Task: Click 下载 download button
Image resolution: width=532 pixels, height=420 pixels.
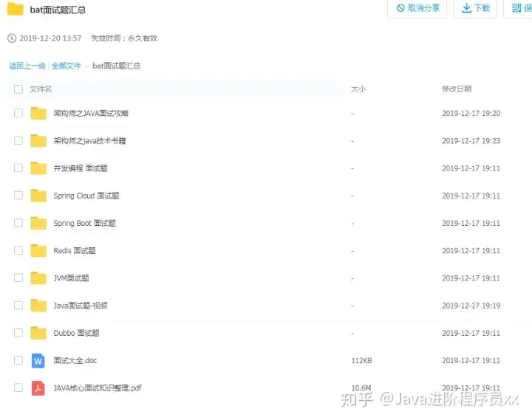Action: (475, 8)
